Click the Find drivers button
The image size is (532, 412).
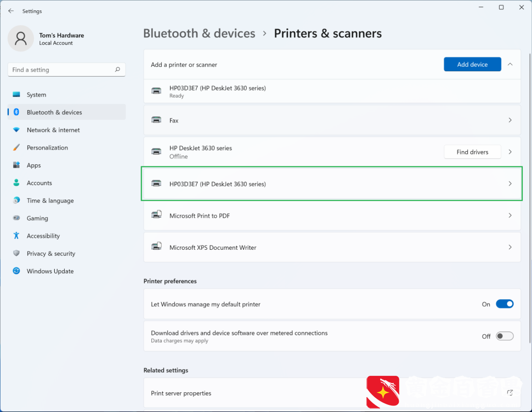(472, 152)
